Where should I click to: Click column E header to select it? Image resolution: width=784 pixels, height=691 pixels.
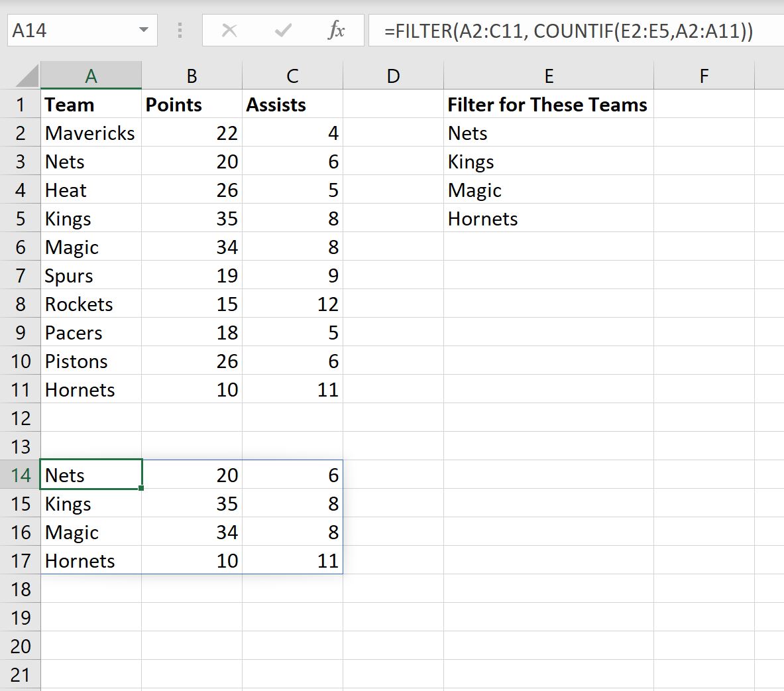(548, 76)
